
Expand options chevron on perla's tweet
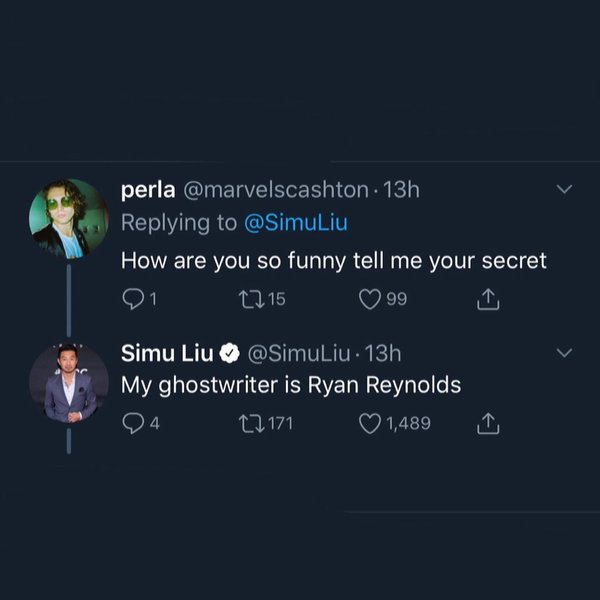(x=563, y=189)
